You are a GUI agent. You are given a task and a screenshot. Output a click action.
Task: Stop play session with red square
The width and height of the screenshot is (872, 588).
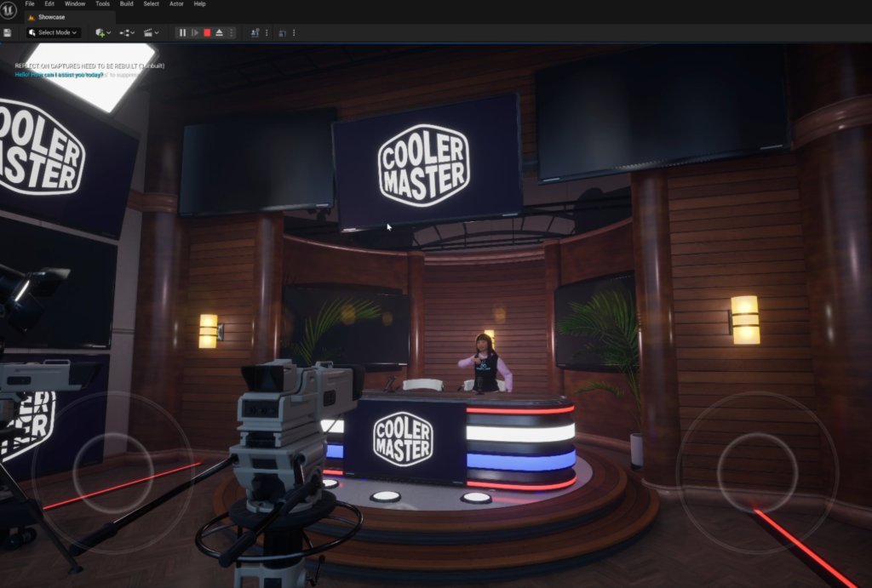pyautogui.click(x=207, y=33)
